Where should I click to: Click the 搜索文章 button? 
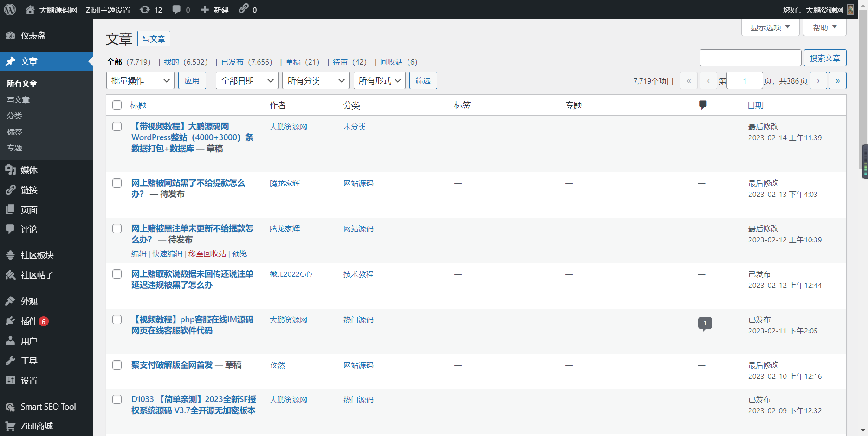pyautogui.click(x=825, y=58)
